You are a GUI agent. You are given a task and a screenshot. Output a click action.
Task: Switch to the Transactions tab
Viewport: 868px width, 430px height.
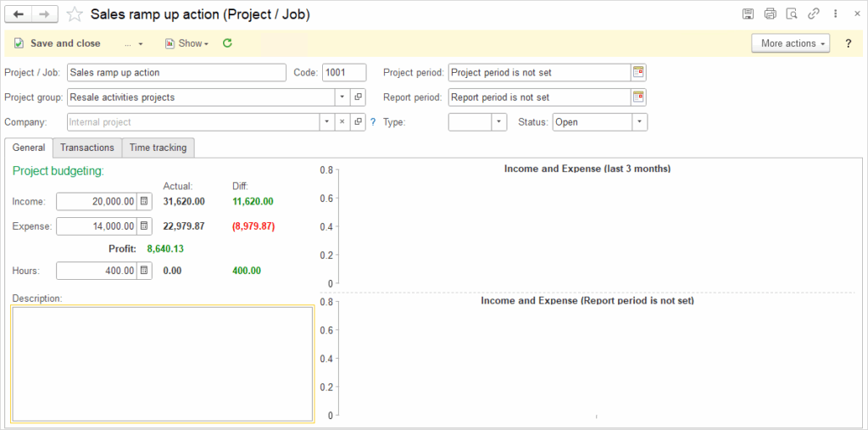tap(87, 148)
